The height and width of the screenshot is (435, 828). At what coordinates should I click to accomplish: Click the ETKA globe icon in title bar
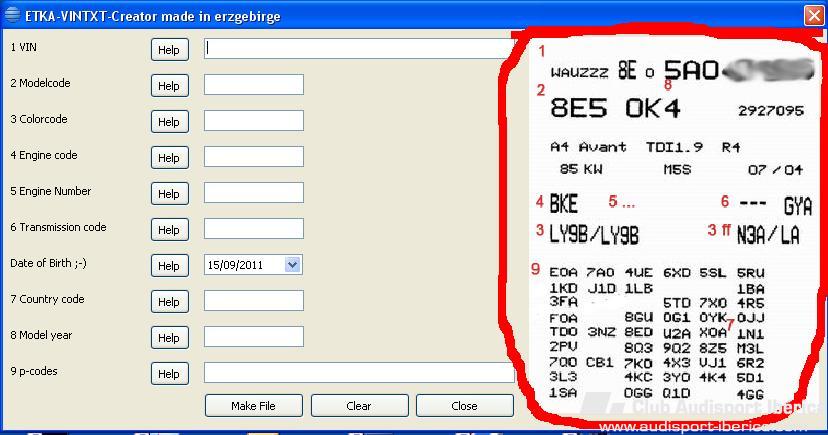(12, 15)
